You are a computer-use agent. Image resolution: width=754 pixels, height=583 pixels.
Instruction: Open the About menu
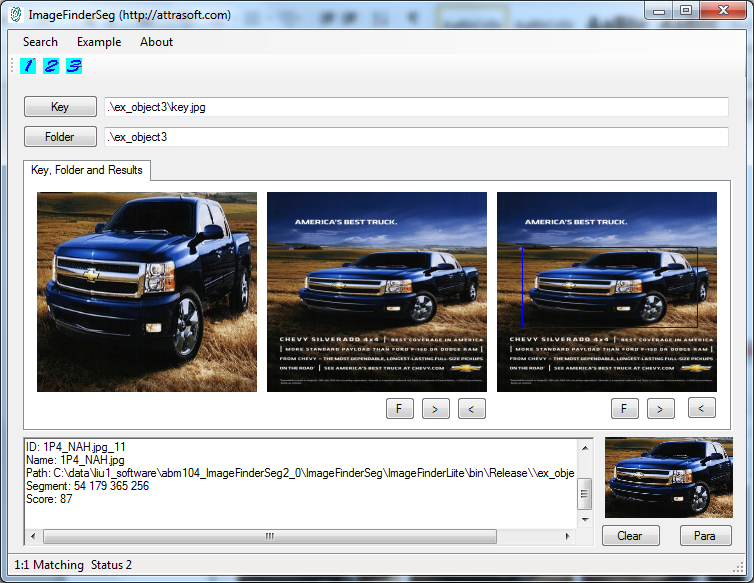point(156,42)
